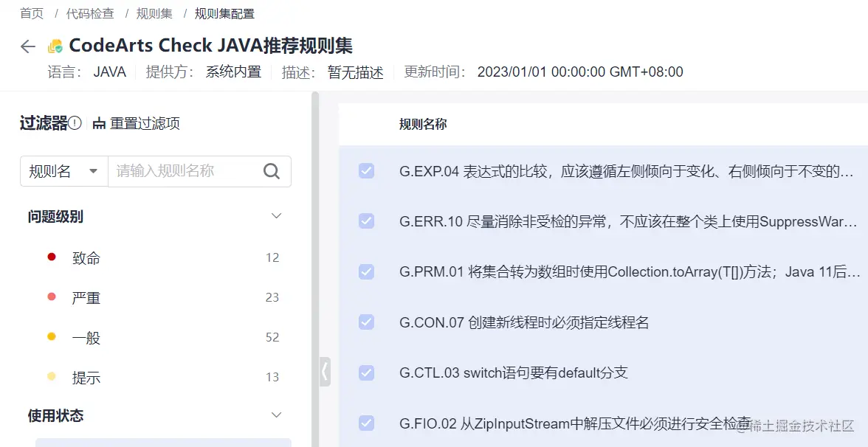Image resolution: width=868 pixels, height=447 pixels.
Task: Click the 规则名称 column header
Action: (423, 124)
